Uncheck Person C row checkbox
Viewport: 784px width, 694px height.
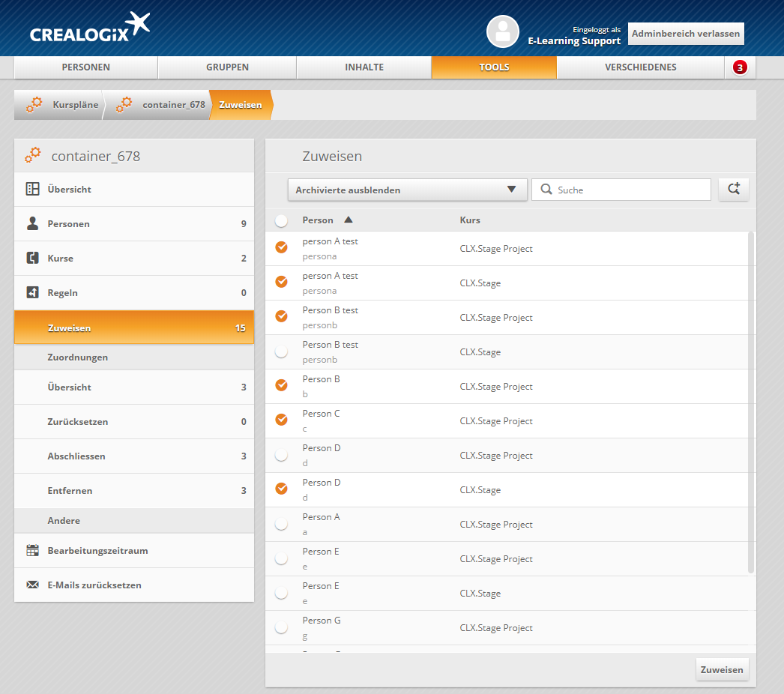(x=282, y=420)
